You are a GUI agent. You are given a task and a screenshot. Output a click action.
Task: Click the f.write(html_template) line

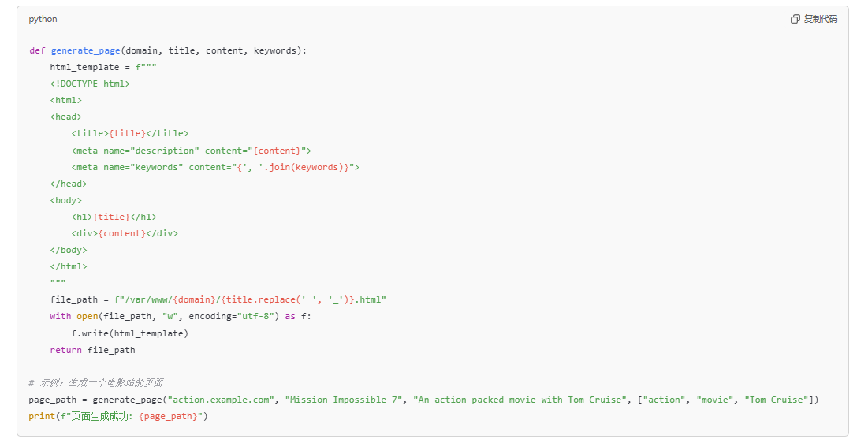(x=129, y=333)
